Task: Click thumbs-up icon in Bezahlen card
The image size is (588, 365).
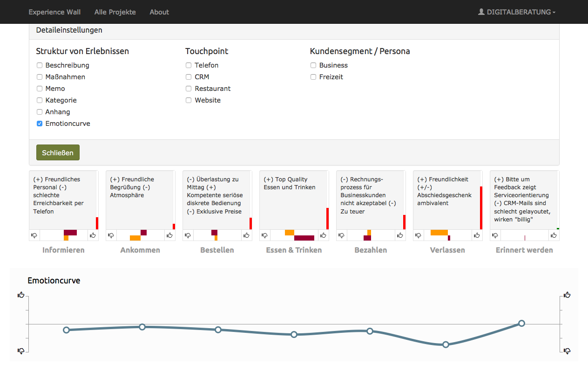Action: (400, 235)
